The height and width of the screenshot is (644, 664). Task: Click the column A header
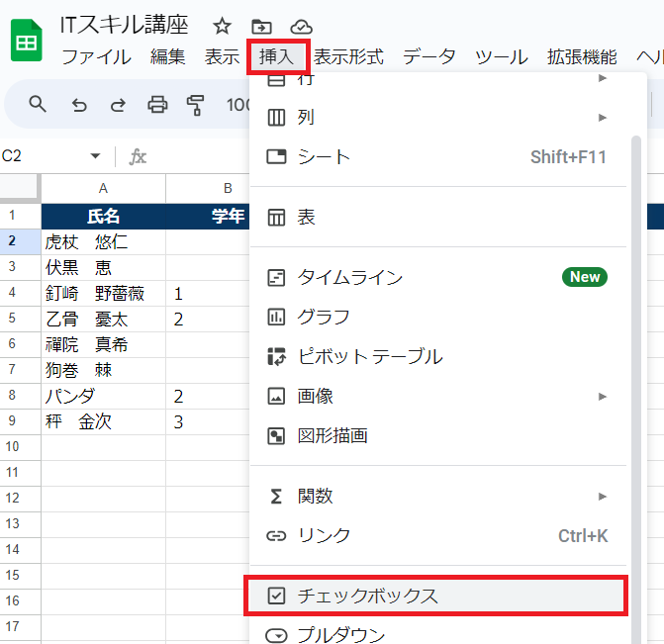(103, 188)
